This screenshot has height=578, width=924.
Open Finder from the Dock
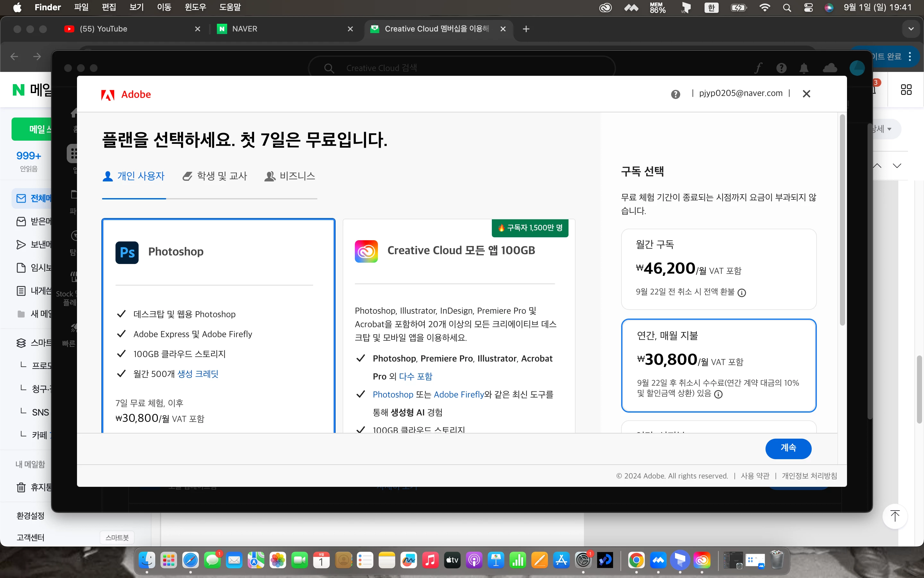147,560
